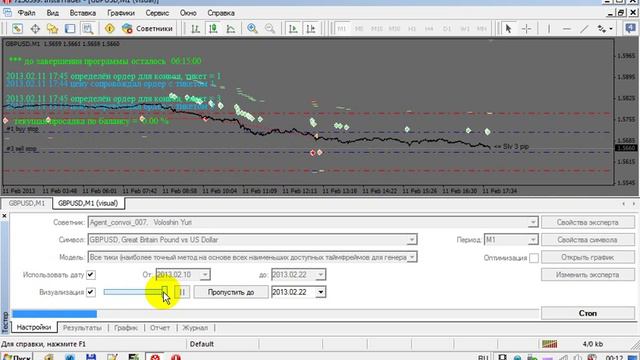Open the Сервис menu
The width and height of the screenshot is (640, 360).
pyautogui.click(x=157, y=13)
